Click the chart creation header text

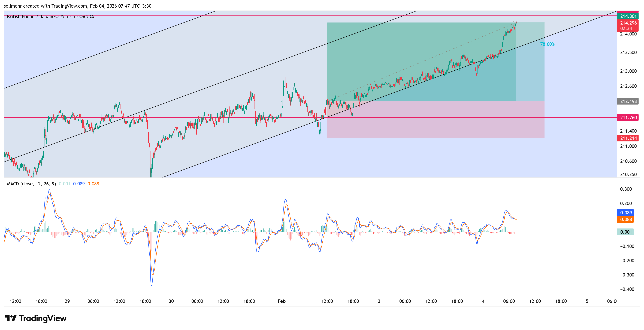77,6
